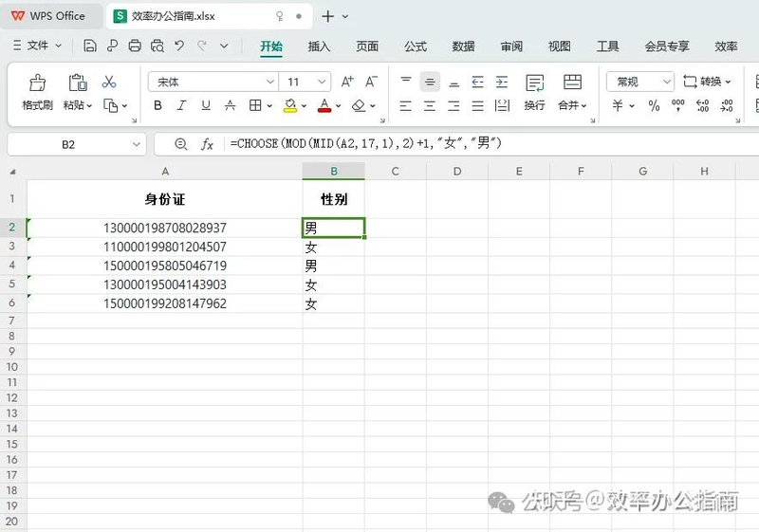Toggle Italic formatting
Screen dimensions: 759x532
181,105
